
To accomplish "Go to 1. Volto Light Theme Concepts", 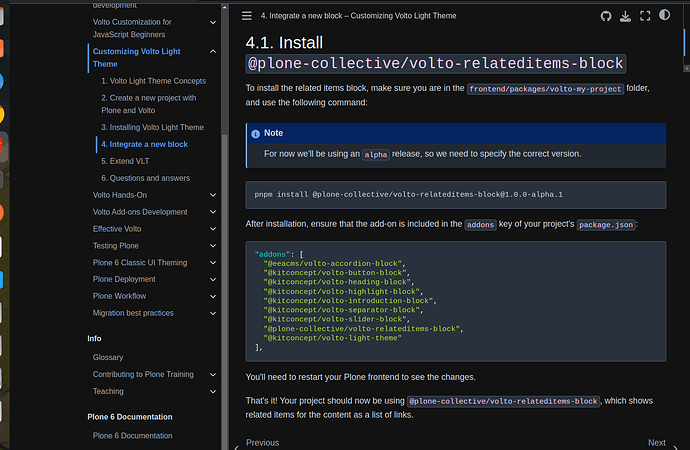I will click(154, 81).
